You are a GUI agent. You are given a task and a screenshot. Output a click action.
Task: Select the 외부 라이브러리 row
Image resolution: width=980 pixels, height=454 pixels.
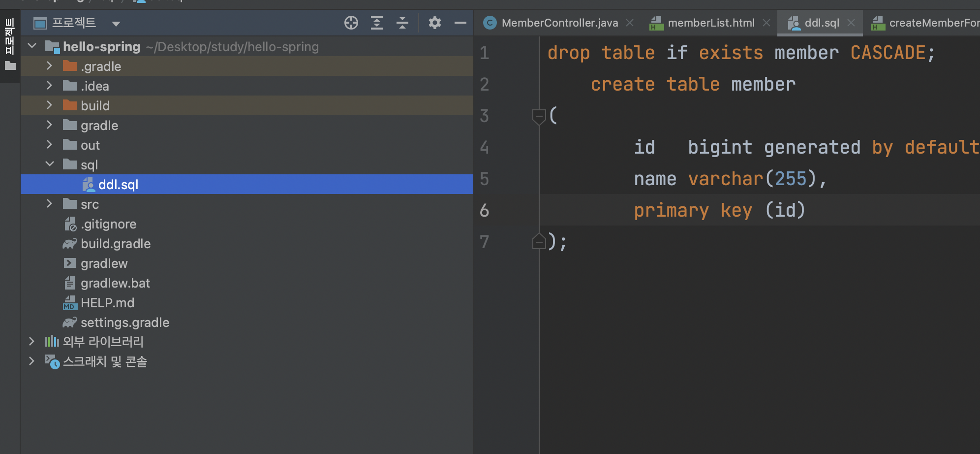coord(247,342)
